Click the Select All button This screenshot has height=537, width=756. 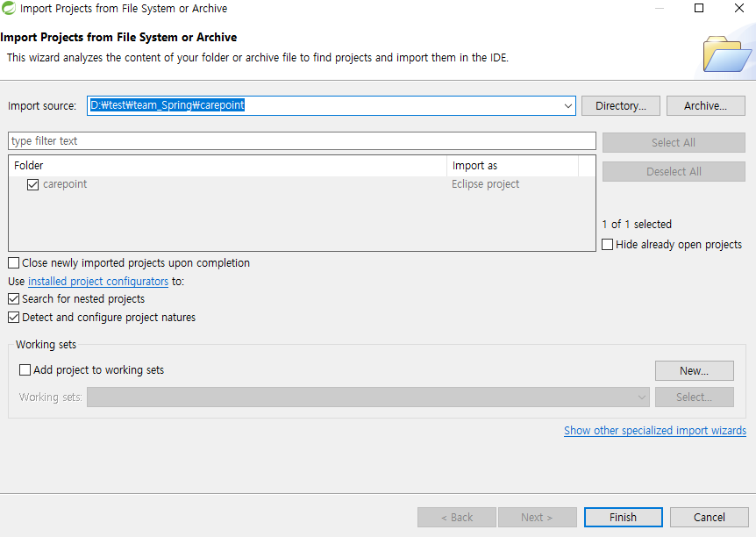coord(674,142)
